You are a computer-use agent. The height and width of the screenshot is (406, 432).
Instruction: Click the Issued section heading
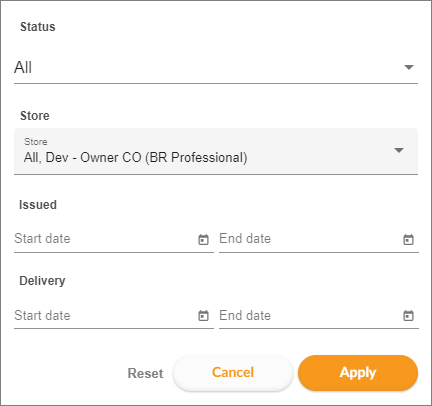tap(38, 205)
